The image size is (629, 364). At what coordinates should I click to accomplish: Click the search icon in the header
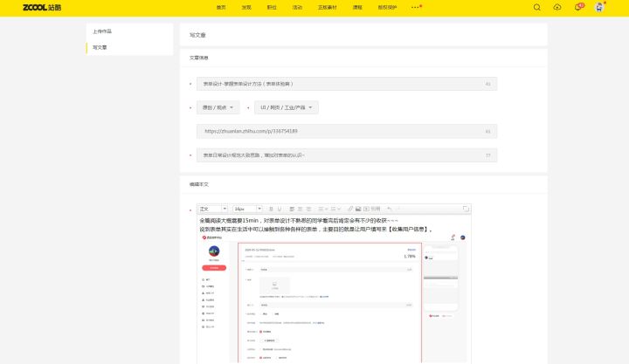(x=537, y=7)
